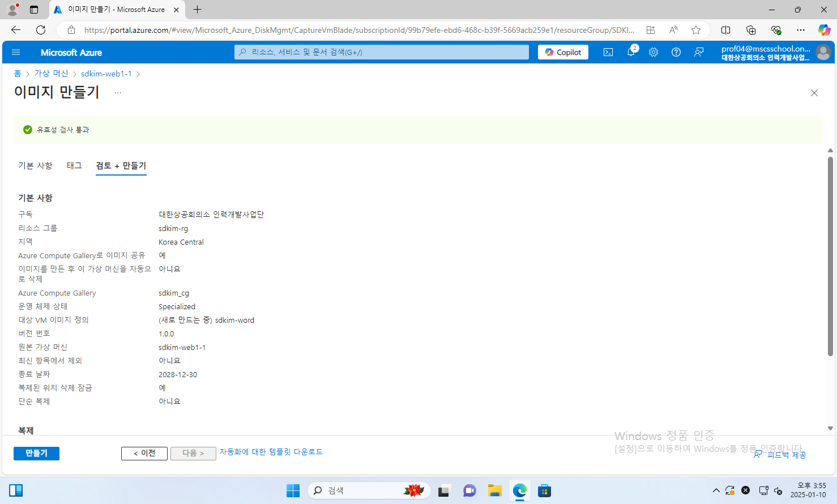837x504 pixels.
Task: Click the disabled 다음 > button
Action: (x=193, y=453)
